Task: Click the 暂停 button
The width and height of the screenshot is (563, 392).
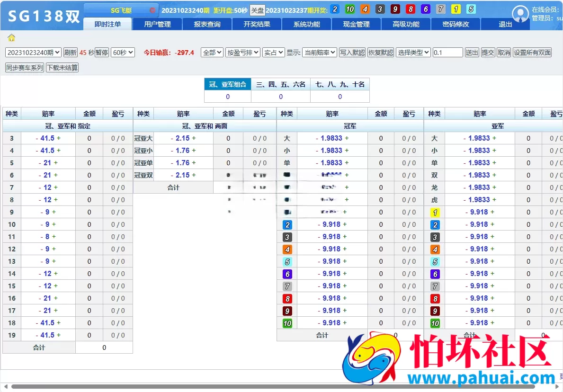Action: pyautogui.click(x=102, y=53)
